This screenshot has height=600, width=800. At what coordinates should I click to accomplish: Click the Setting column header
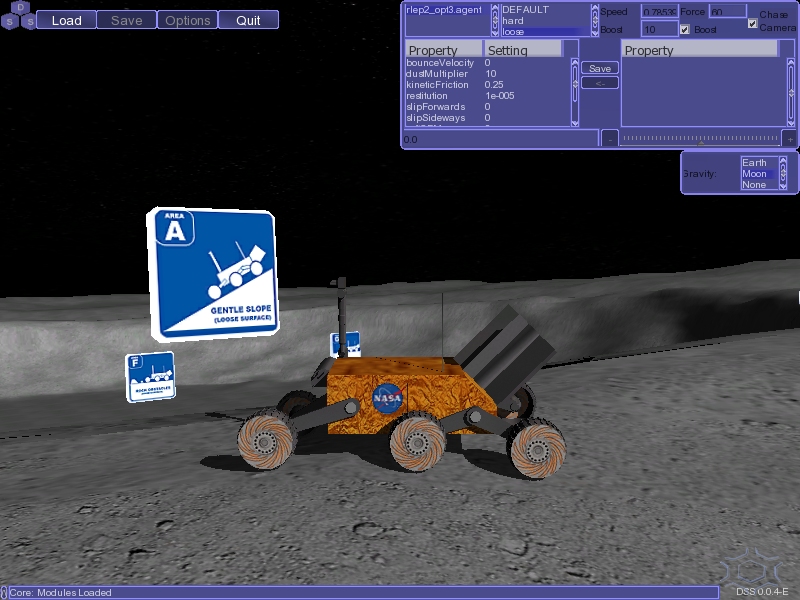pos(523,50)
